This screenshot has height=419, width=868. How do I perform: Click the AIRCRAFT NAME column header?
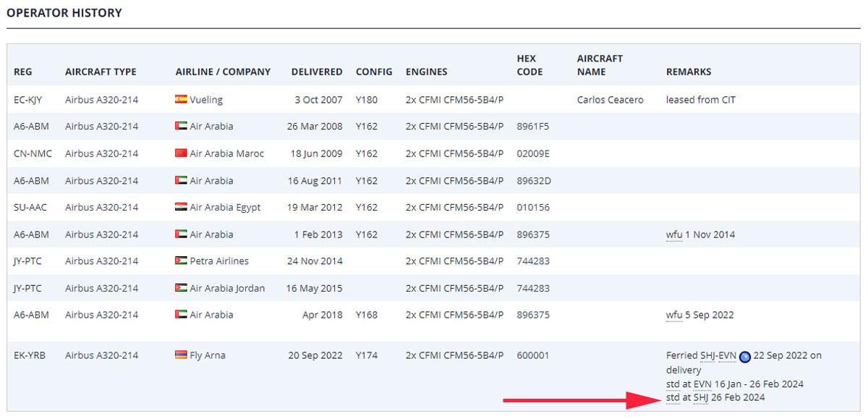[x=600, y=65]
